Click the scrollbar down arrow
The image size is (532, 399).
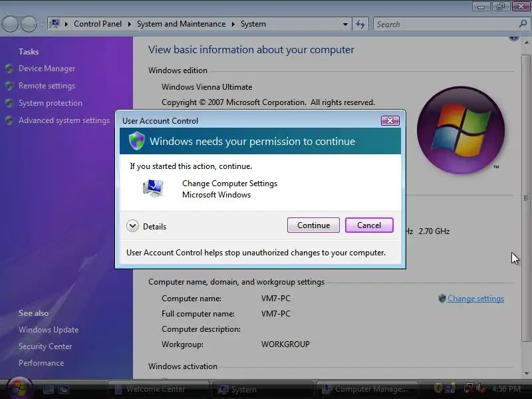(526, 374)
